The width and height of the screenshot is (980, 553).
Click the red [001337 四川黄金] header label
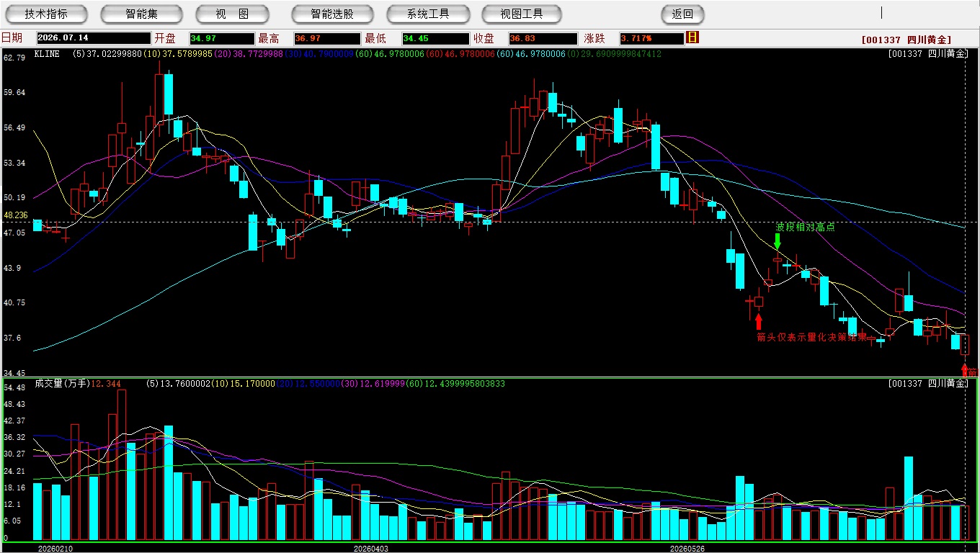(906, 40)
